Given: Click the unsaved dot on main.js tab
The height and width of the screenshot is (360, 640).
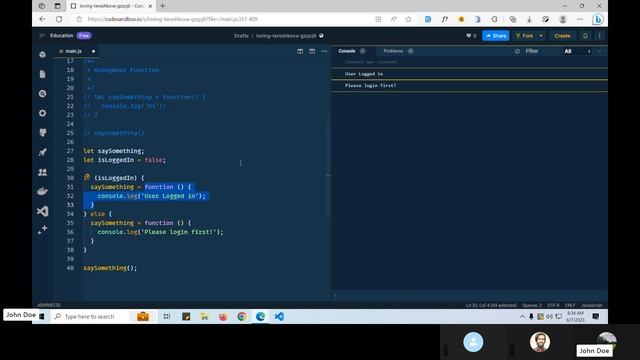Looking at the screenshot, I should [x=93, y=51].
